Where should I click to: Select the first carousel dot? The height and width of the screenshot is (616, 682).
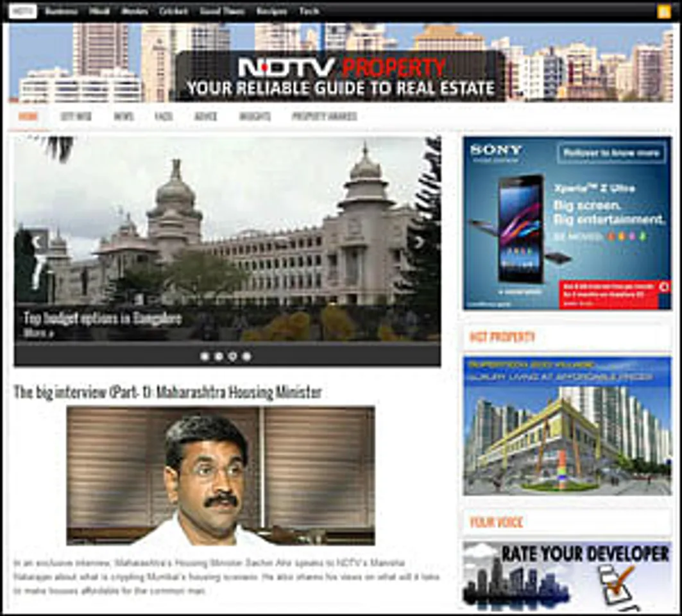(x=205, y=356)
